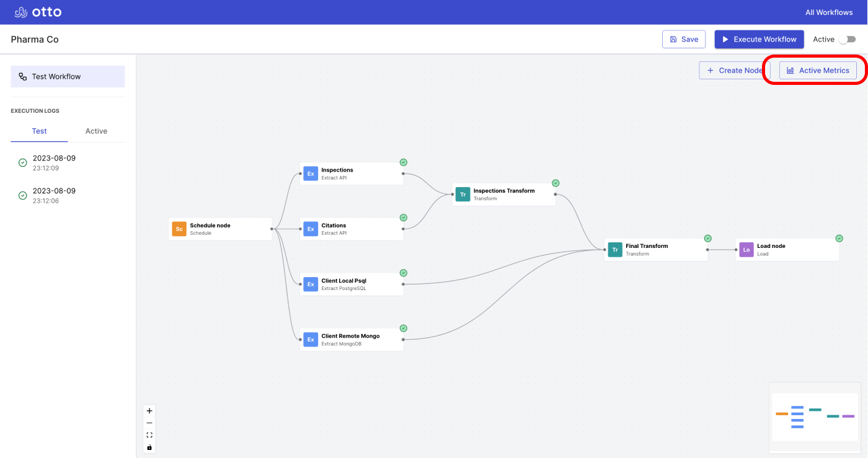Click Ex icon on Inspections node
The image size is (868, 458).
click(311, 174)
